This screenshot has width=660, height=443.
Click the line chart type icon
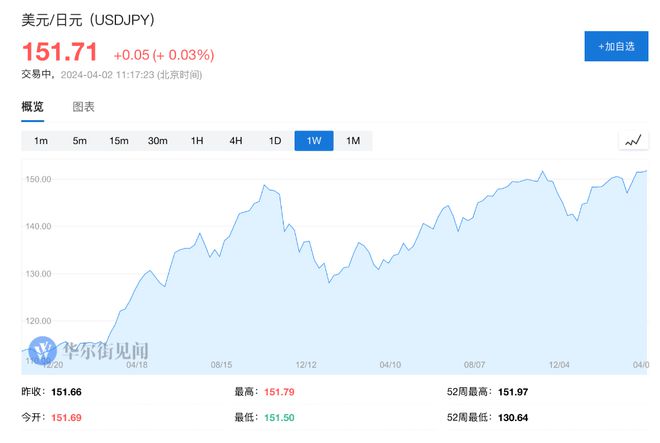click(x=633, y=141)
